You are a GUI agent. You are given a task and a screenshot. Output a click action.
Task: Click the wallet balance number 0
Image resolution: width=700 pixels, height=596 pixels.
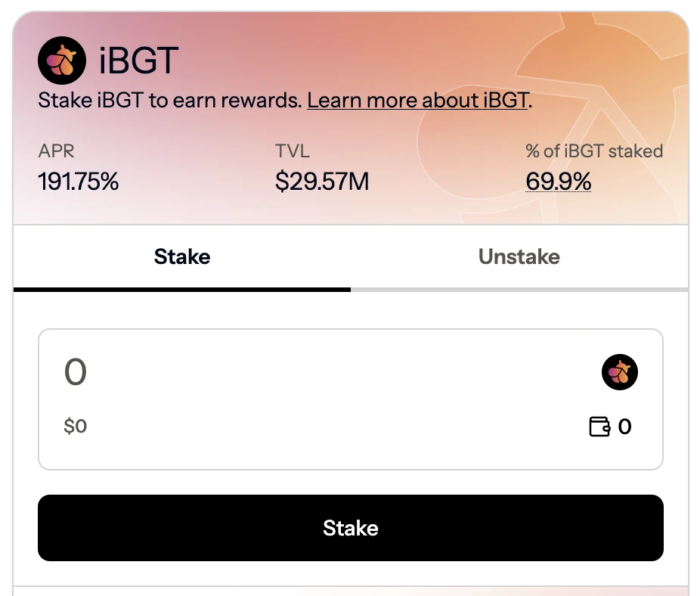click(624, 427)
